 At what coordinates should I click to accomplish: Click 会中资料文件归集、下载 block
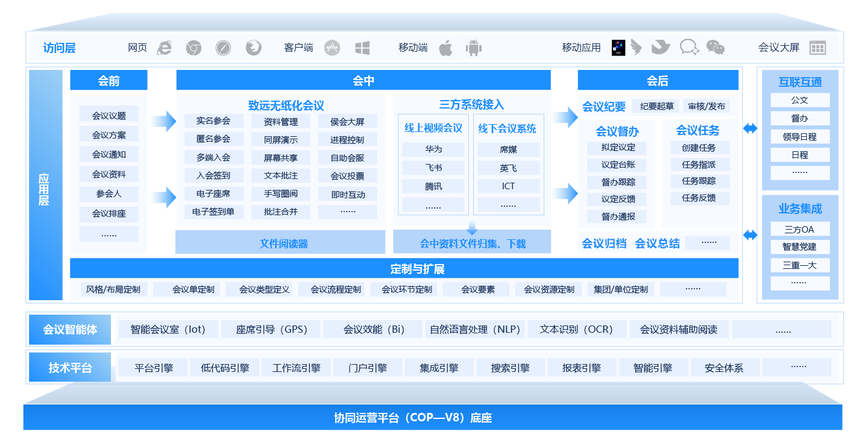pos(472,242)
